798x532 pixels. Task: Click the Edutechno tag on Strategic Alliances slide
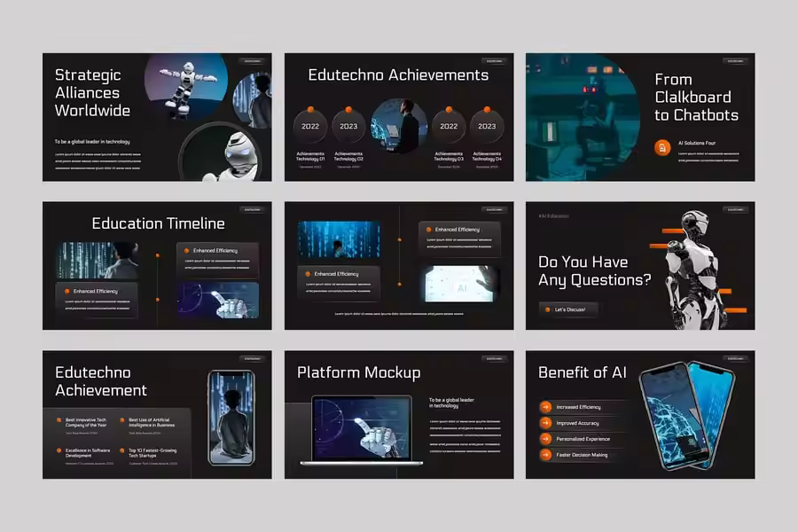[253, 61]
